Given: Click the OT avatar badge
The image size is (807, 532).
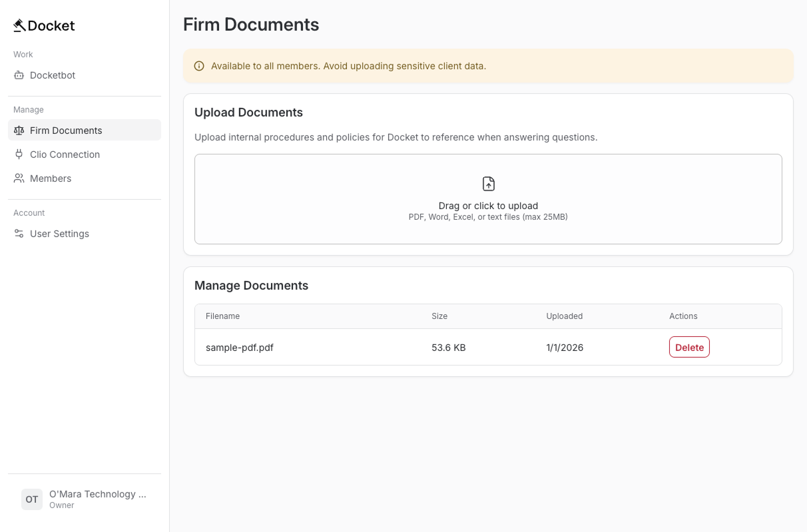Looking at the screenshot, I should point(31,499).
